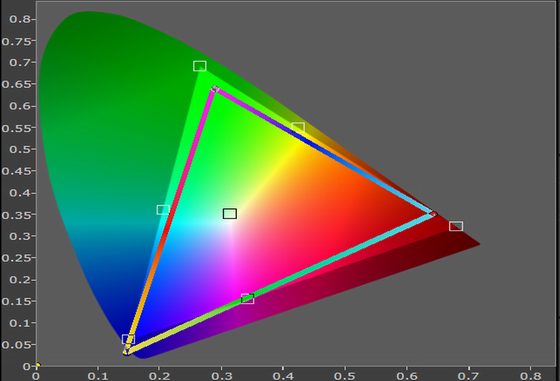
Task: Click the yellow dot at the chart origin
Action: click(x=38, y=365)
